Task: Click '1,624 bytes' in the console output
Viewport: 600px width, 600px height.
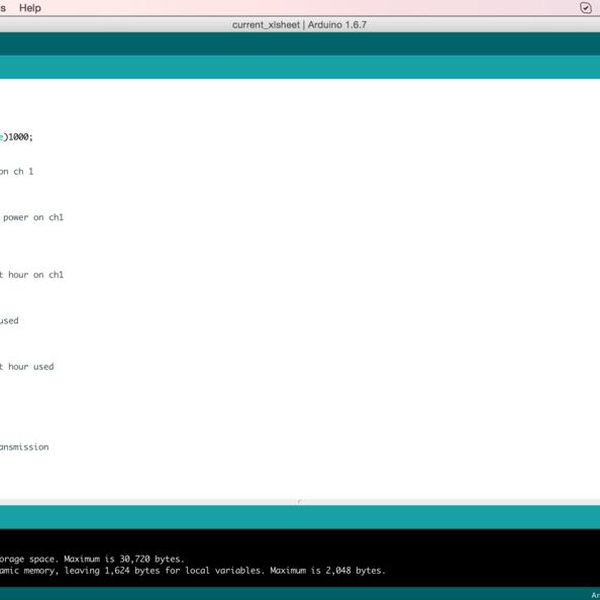Action: [138, 570]
